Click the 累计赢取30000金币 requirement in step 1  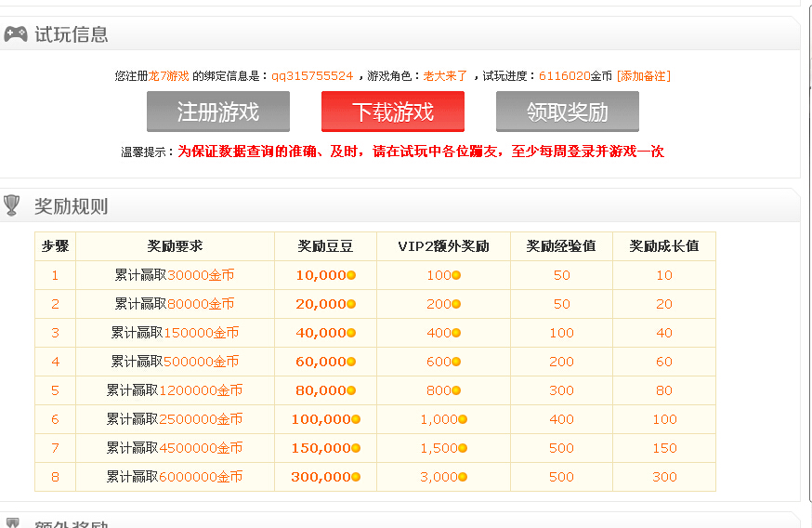175,276
